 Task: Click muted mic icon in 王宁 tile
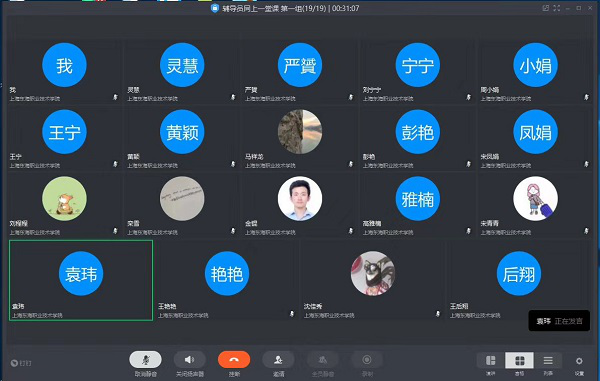click(115, 164)
